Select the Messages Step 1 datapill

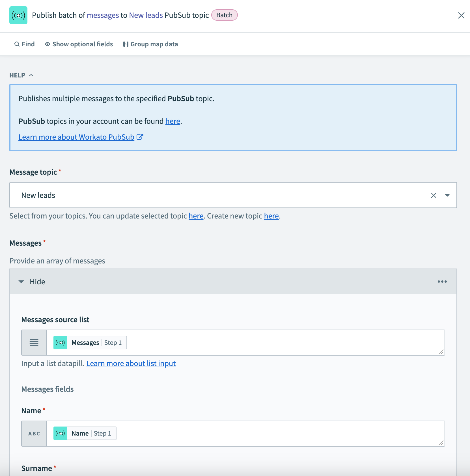(x=89, y=342)
